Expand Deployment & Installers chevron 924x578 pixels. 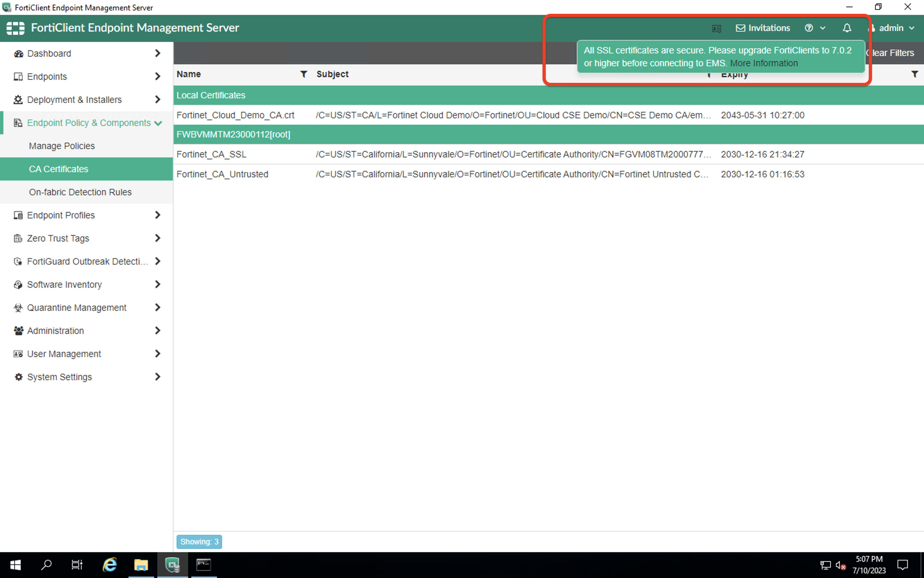pyautogui.click(x=157, y=100)
